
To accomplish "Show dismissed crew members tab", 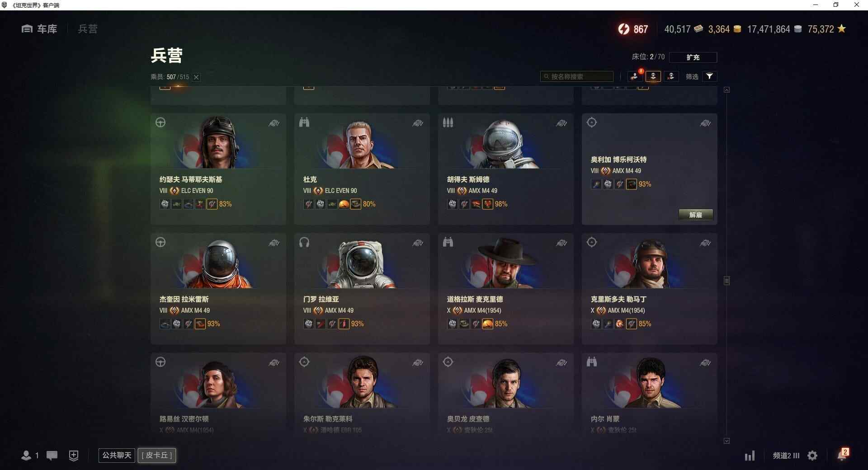I will point(671,76).
